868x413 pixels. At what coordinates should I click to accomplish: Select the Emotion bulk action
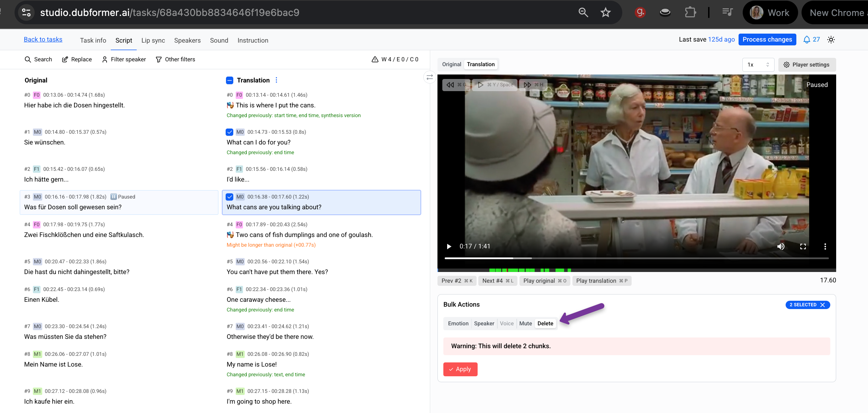point(458,324)
